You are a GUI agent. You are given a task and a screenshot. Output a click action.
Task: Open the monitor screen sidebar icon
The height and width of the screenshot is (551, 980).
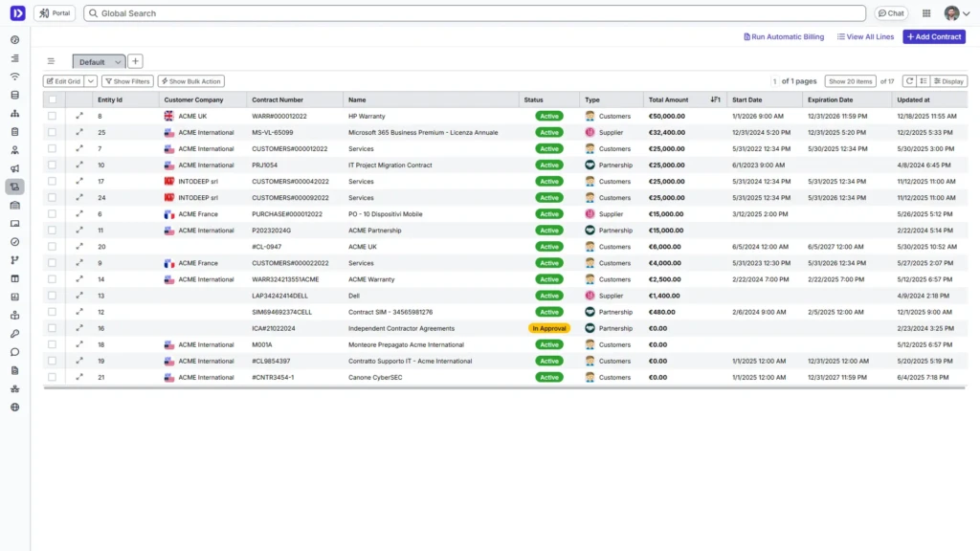click(15, 224)
